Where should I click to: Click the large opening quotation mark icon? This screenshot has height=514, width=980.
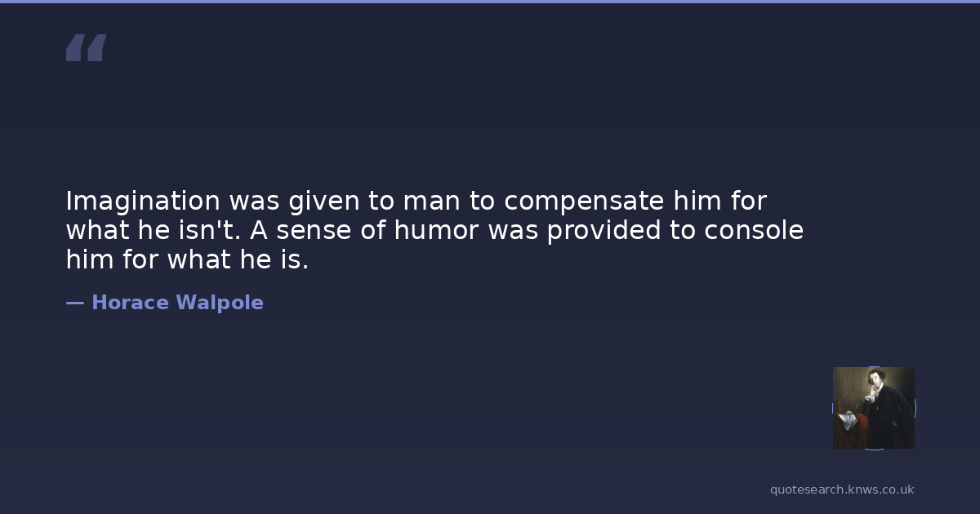click(x=86, y=48)
